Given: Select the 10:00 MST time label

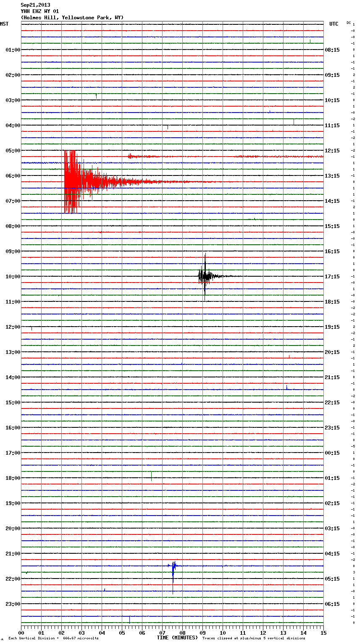Looking at the screenshot, I should coord(13,277).
